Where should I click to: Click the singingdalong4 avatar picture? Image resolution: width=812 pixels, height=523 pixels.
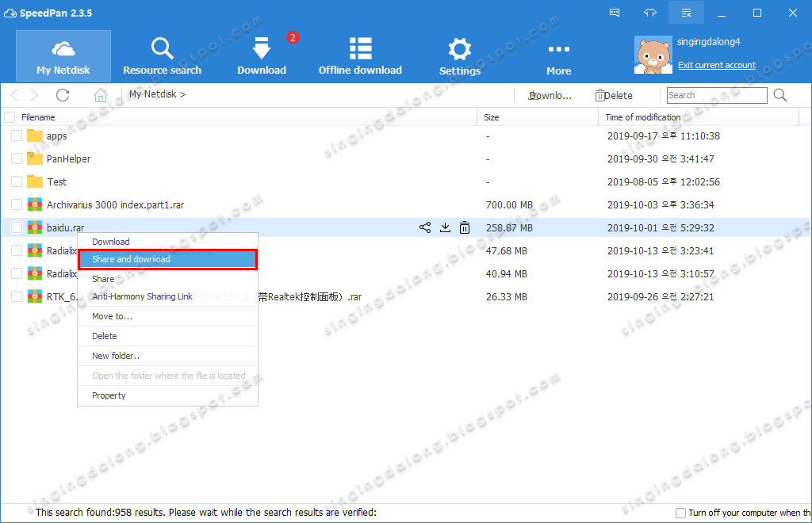[x=653, y=55]
